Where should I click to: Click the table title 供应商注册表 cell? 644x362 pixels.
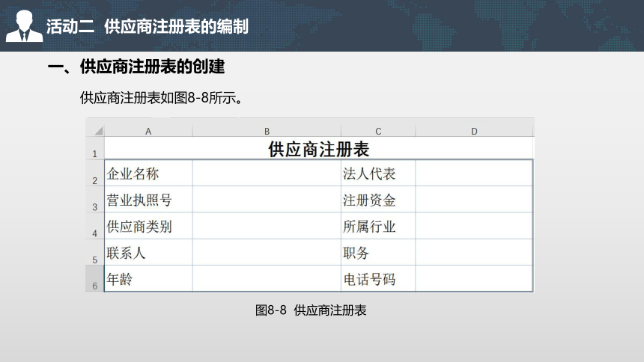pyautogui.click(x=319, y=148)
